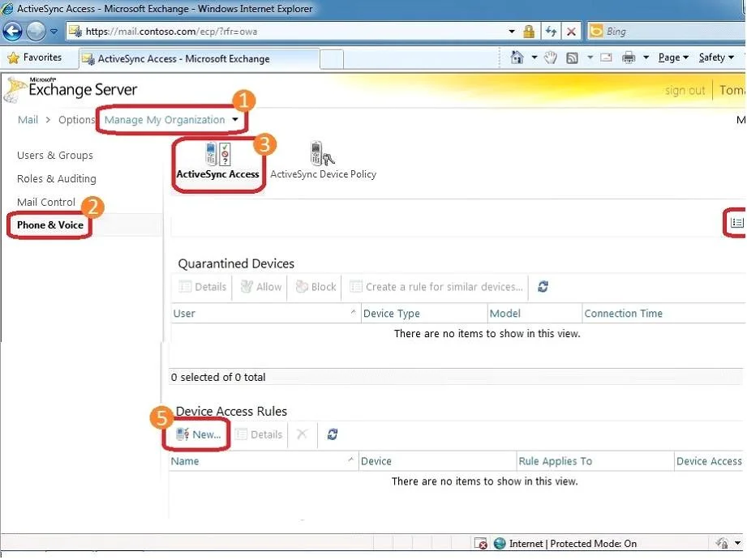Click the Internet zone globe icon

coord(500,543)
